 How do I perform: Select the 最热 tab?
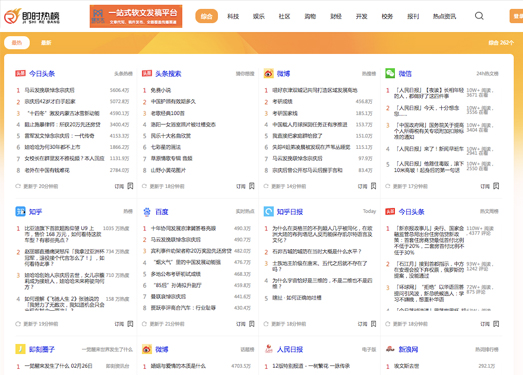17,43
